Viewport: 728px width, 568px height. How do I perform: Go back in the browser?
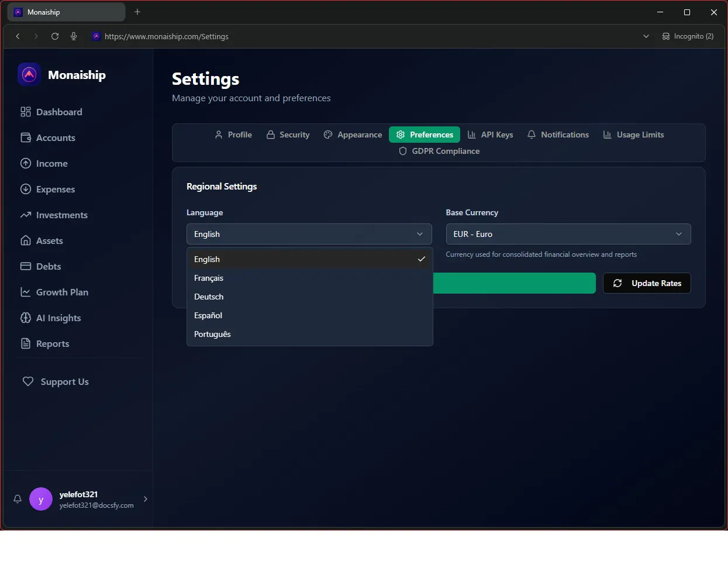tap(18, 36)
